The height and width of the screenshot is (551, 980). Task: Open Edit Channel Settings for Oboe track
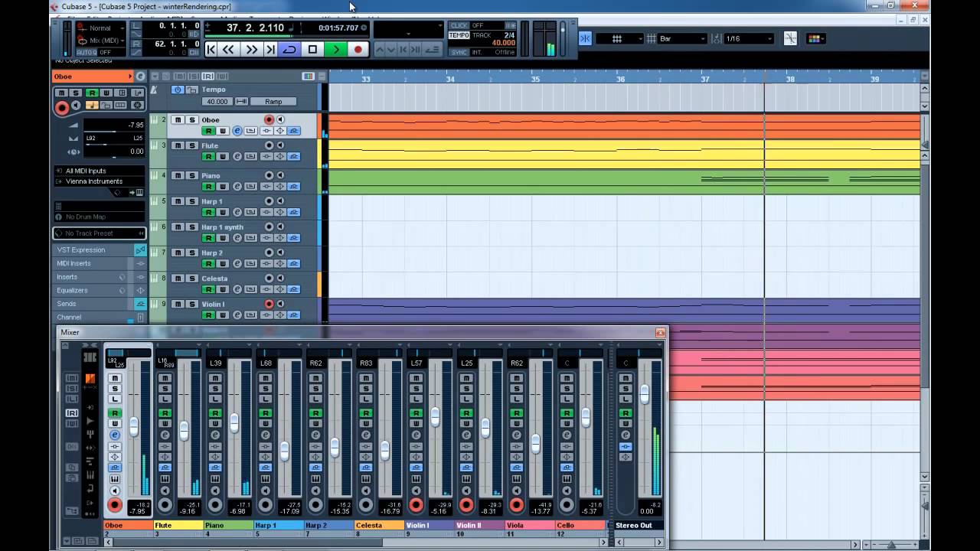coord(237,131)
